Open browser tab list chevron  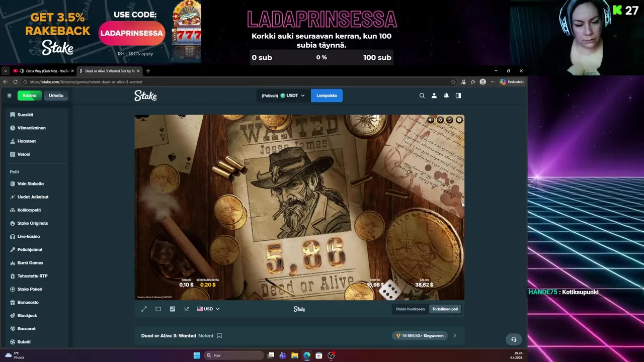coord(5,71)
